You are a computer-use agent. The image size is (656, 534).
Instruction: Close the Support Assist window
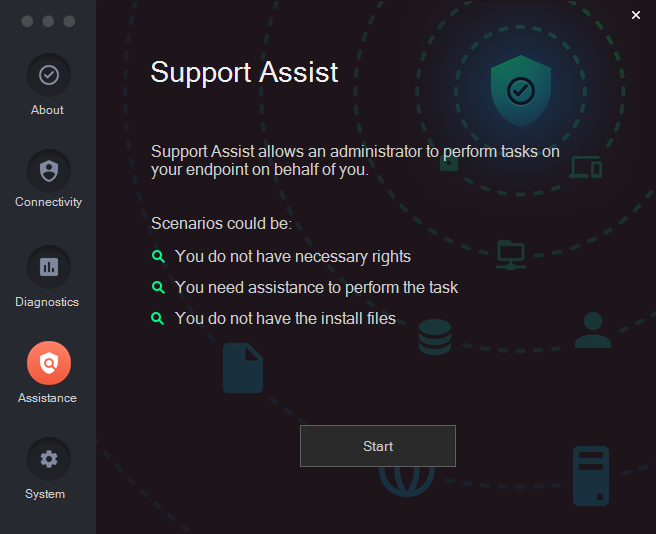636,15
